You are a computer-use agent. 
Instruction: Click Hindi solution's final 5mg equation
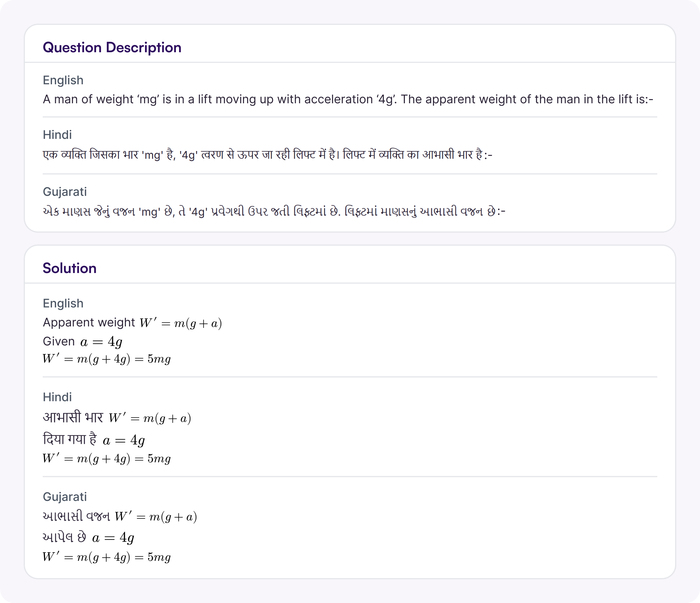(107, 459)
